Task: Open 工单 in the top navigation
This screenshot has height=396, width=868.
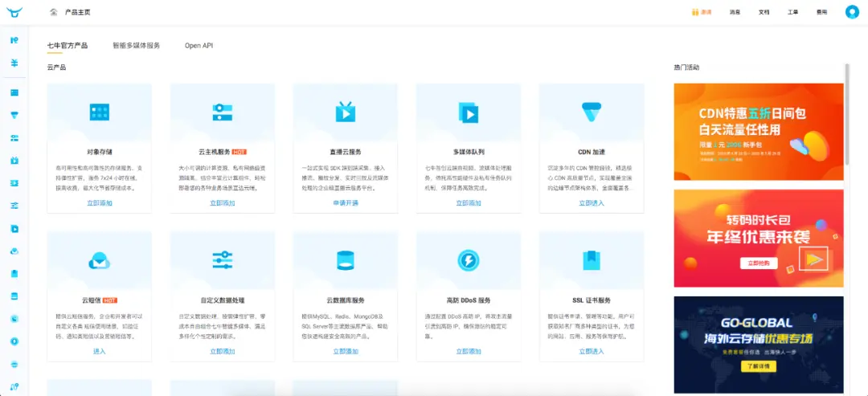Action: pos(793,12)
